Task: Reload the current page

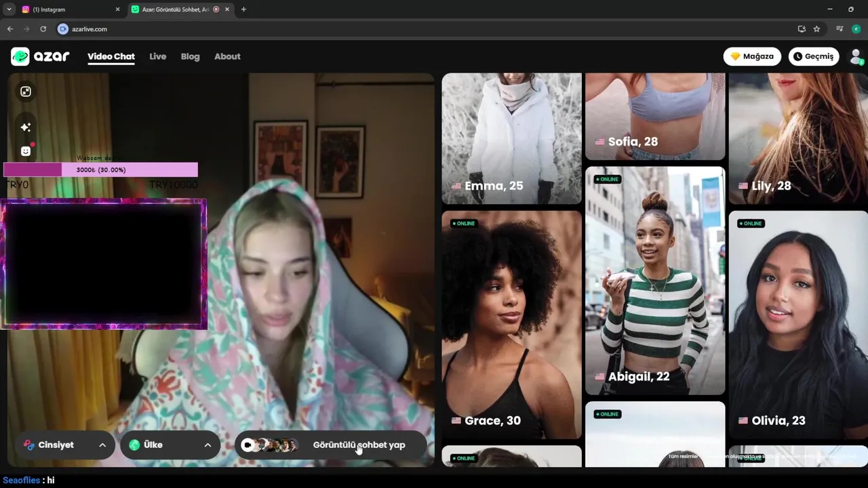Action: pyautogui.click(x=43, y=29)
